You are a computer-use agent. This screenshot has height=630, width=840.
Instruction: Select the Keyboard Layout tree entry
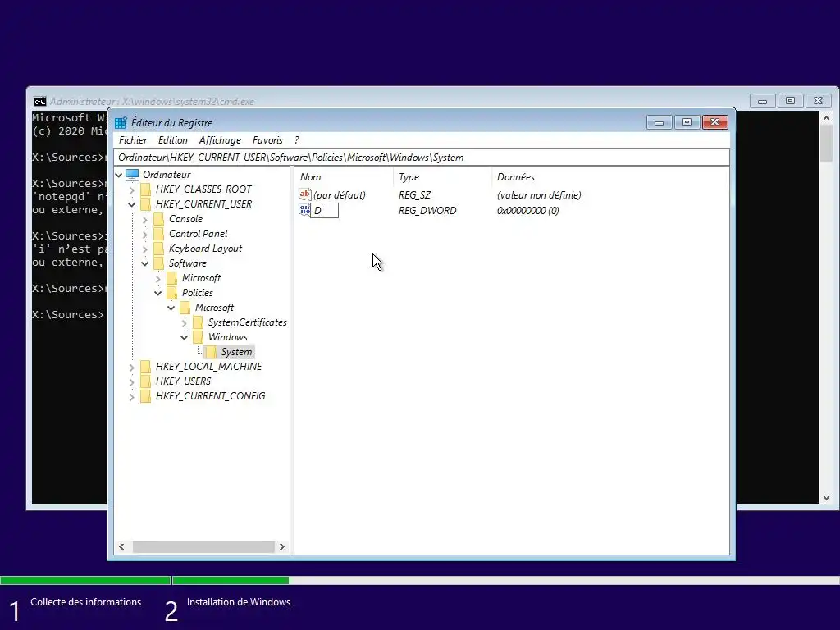(x=205, y=249)
